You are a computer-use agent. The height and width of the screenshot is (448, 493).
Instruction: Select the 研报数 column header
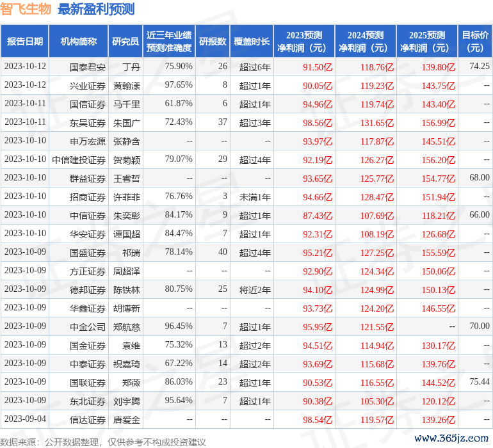[x=213, y=41]
